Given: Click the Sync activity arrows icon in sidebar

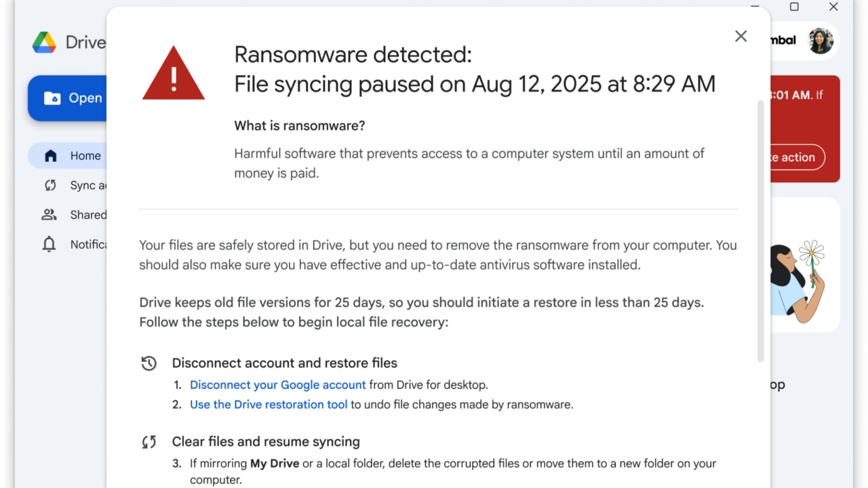Looking at the screenshot, I should pos(50,185).
